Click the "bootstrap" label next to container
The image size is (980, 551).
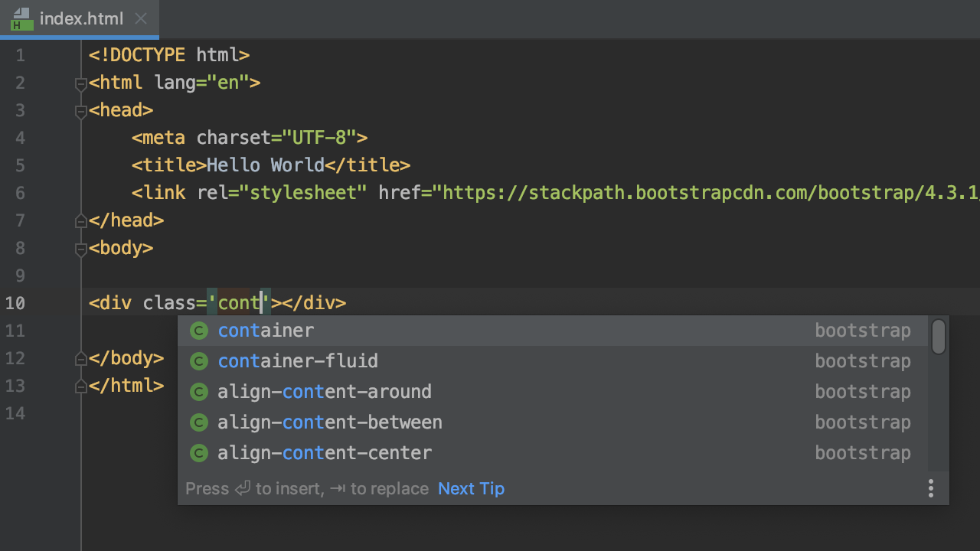pyautogui.click(x=863, y=330)
